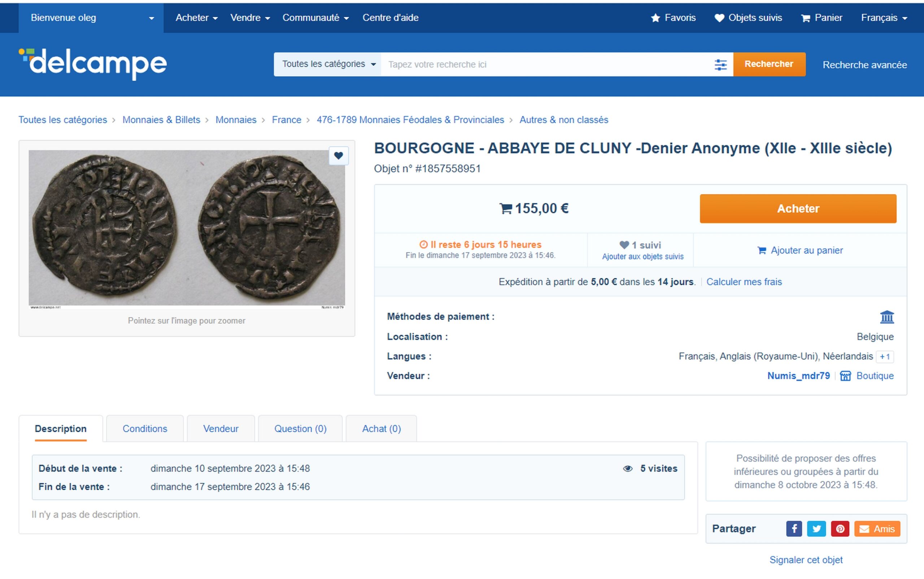Open seller Boutique shop link

867,376
